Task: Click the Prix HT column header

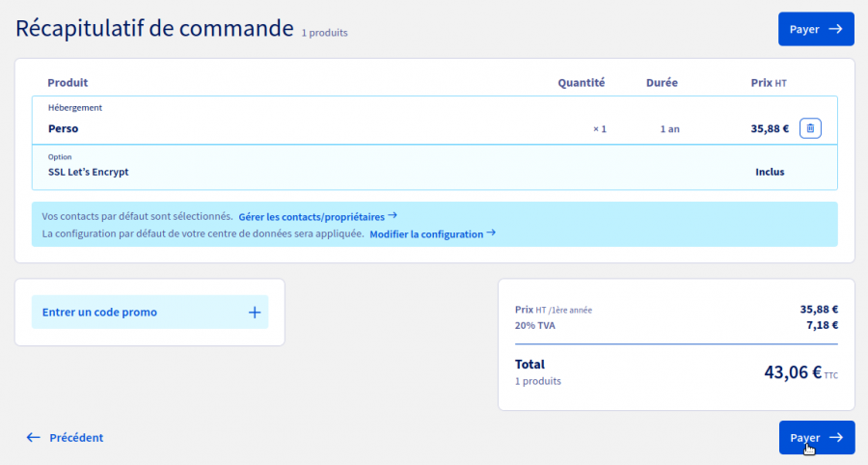Action: click(x=769, y=83)
